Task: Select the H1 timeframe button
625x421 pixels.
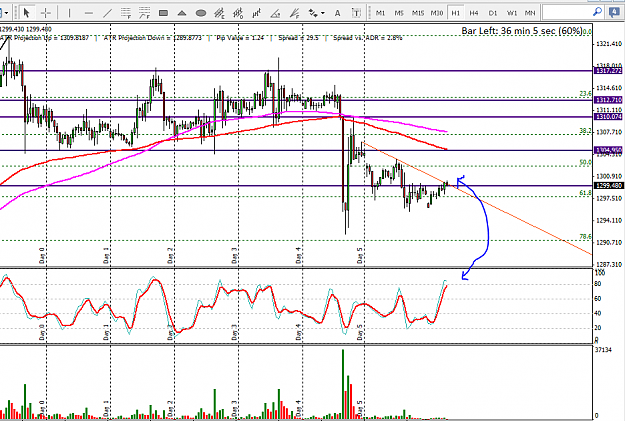Action: coord(455,13)
